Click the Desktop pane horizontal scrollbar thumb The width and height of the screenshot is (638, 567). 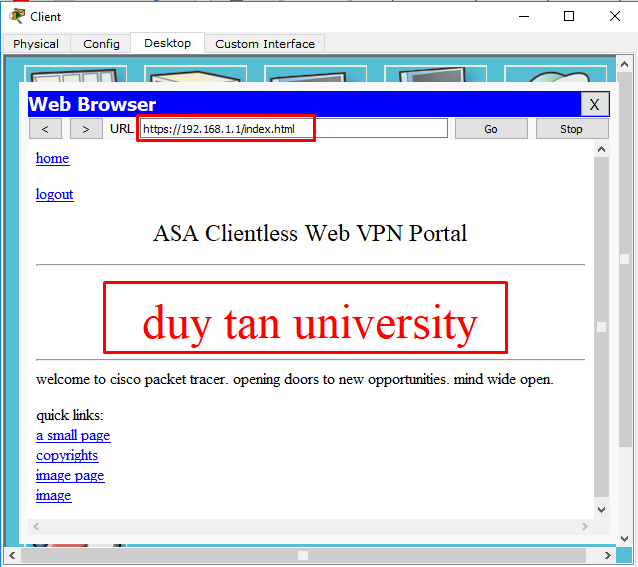pos(303,555)
